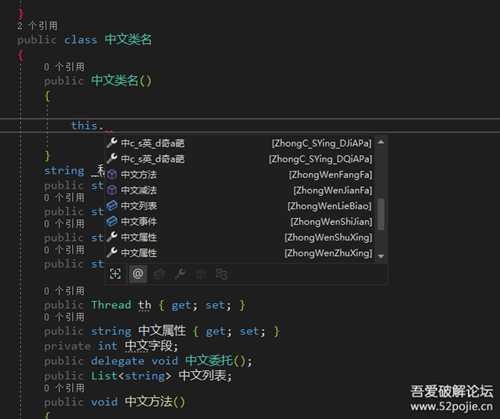The image size is (500, 419).
Task: Place cursor on the 'this' keyword
Action: click(x=84, y=125)
